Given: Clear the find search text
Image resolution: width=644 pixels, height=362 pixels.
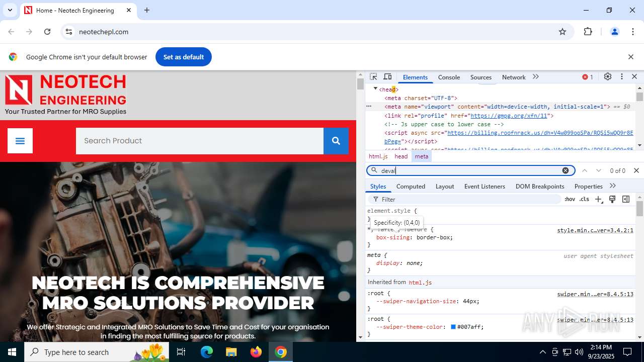Looking at the screenshot, I should (x=566, y=170).
